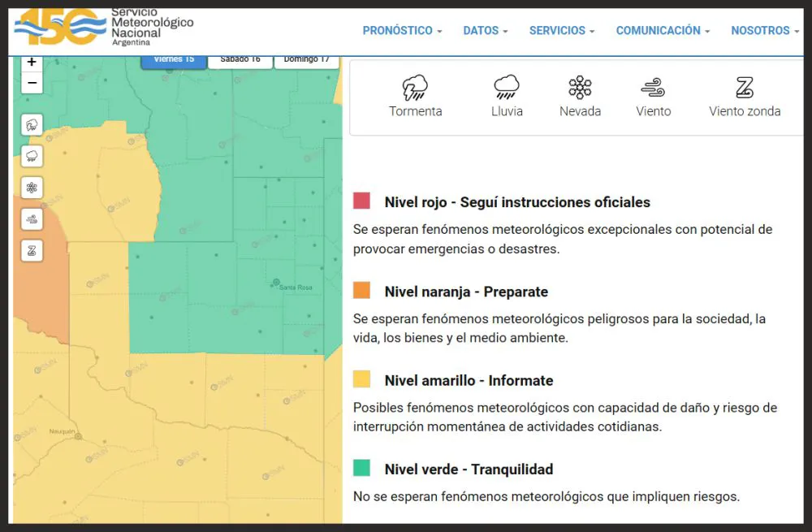Viewport: 812px width, 532px height.
Task: Click the Lluvia cloud icon in the legend
Action: [x=507, y=88]
